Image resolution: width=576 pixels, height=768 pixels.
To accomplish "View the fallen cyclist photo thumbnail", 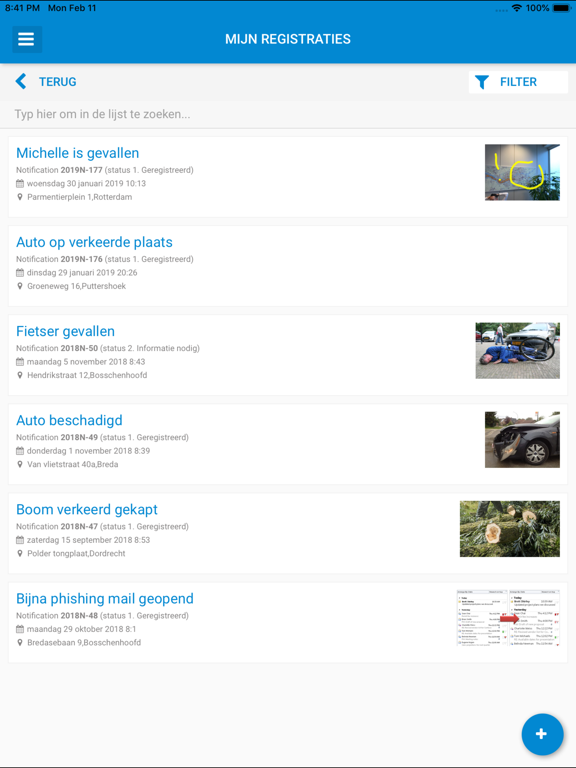I will pos(517,350).
